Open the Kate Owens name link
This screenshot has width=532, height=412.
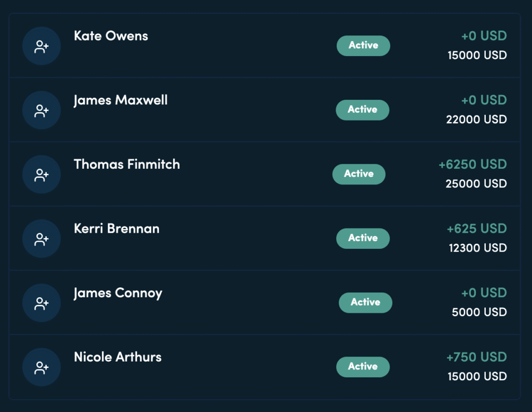click(x=111, y=36)
